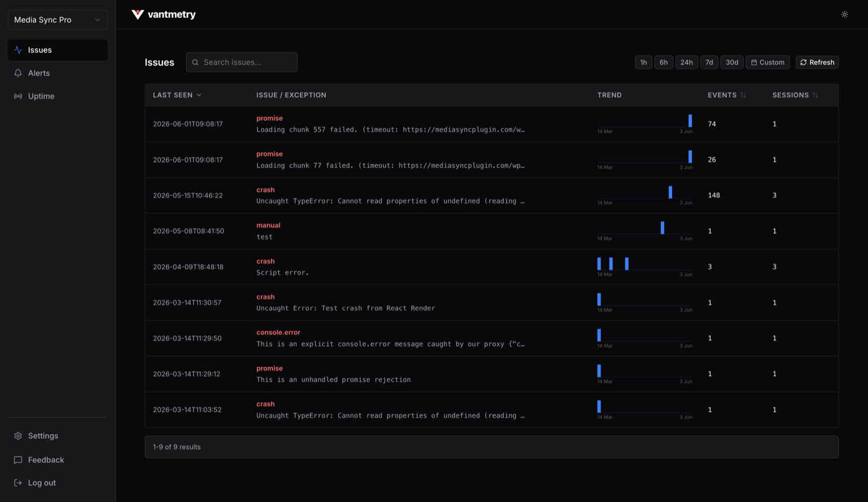868x502 pixels.
Task: Open the Media Sync Pro project dropdown
Action: (x=58, y=20)
